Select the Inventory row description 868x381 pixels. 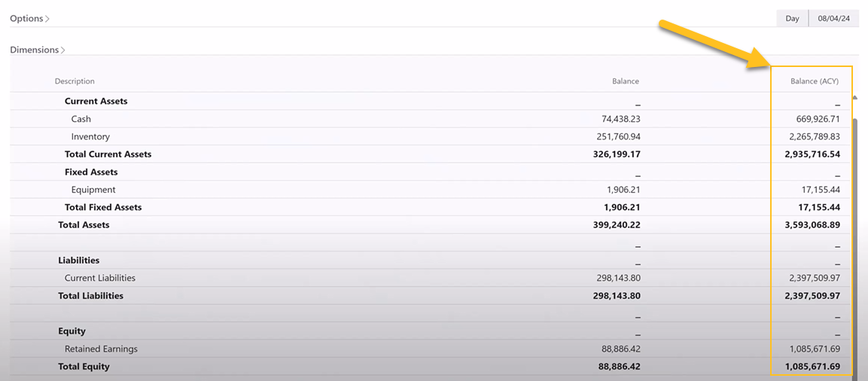pos(90,137)
